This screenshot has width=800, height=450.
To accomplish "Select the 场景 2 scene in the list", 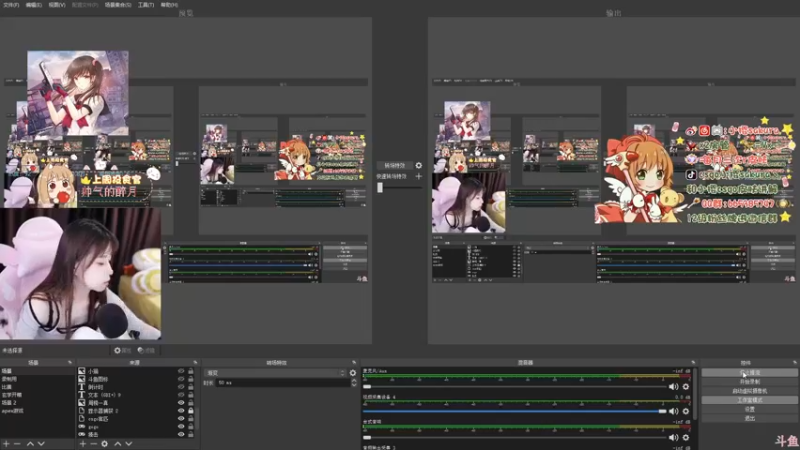I will point(37,403).
